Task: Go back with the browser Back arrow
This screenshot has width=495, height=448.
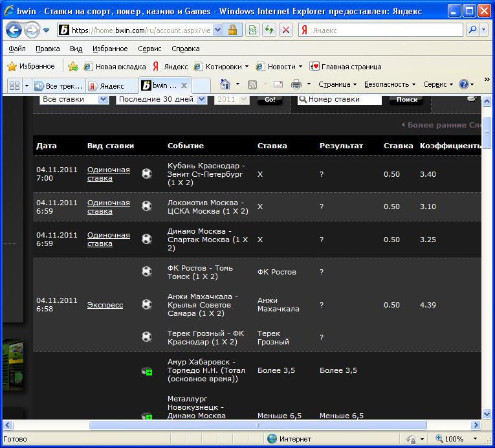Action: point(14,30)
